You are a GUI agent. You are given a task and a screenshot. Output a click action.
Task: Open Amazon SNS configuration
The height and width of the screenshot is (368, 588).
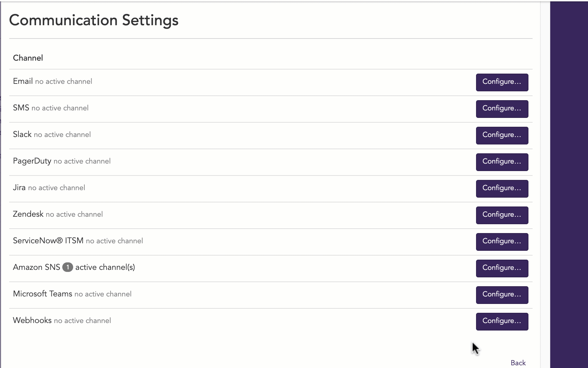[x=502, y=268]
